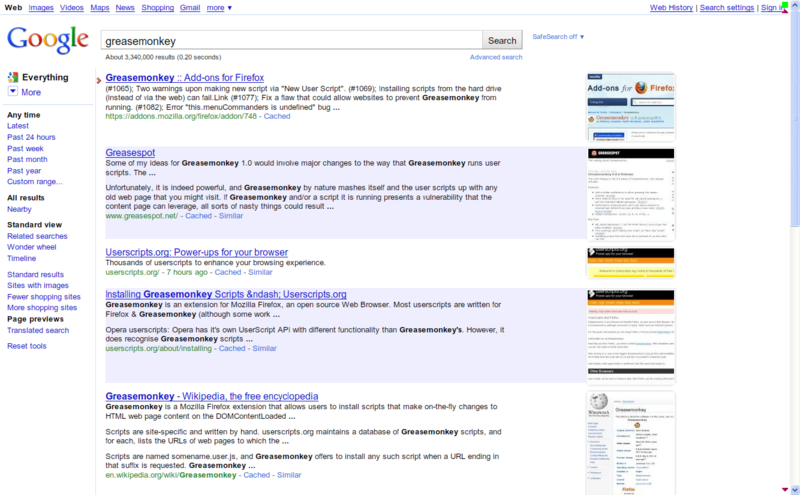Open Userscripts.org Power-ups for your browser
800x495 pixels.
[196, 252]
